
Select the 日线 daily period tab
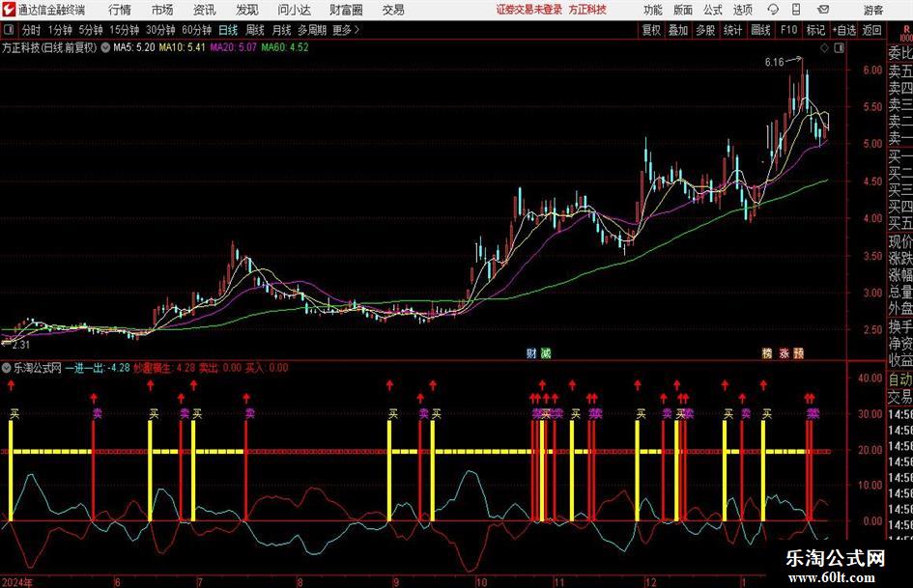(x=228, y=30)
